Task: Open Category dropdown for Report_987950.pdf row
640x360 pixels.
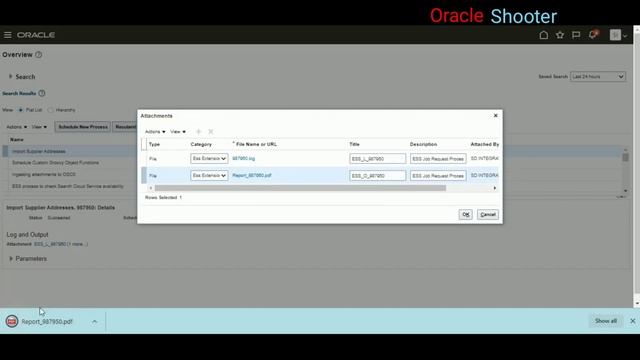Action: click(x=209, y=176)
